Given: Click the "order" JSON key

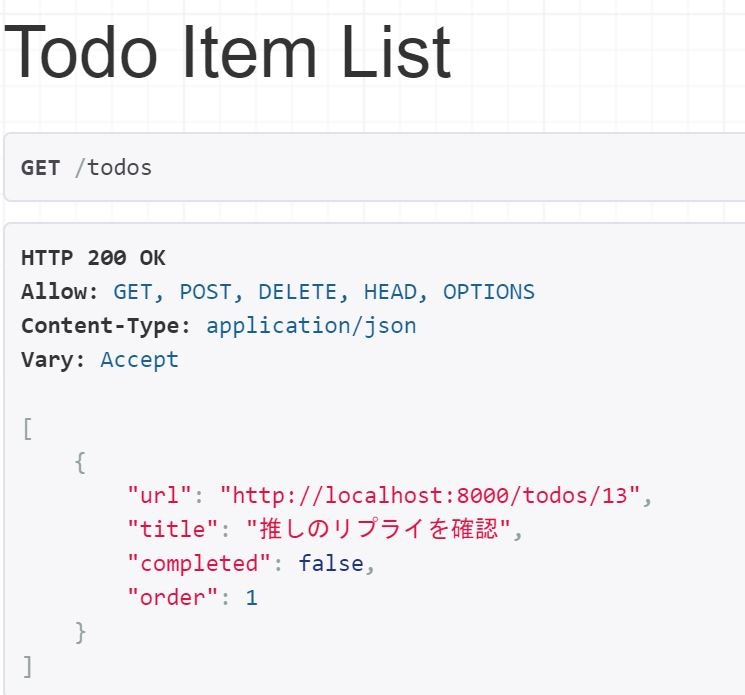Looking at the screenshot, I should 172,598.
